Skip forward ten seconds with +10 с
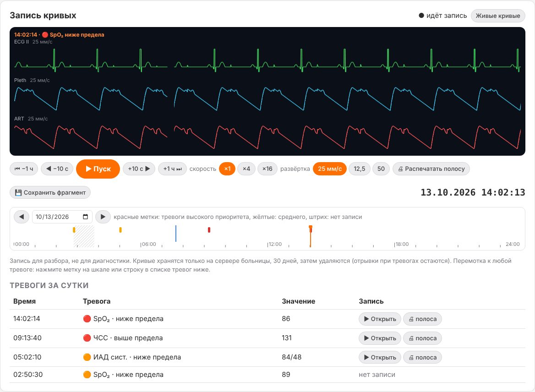 [139, 169]
